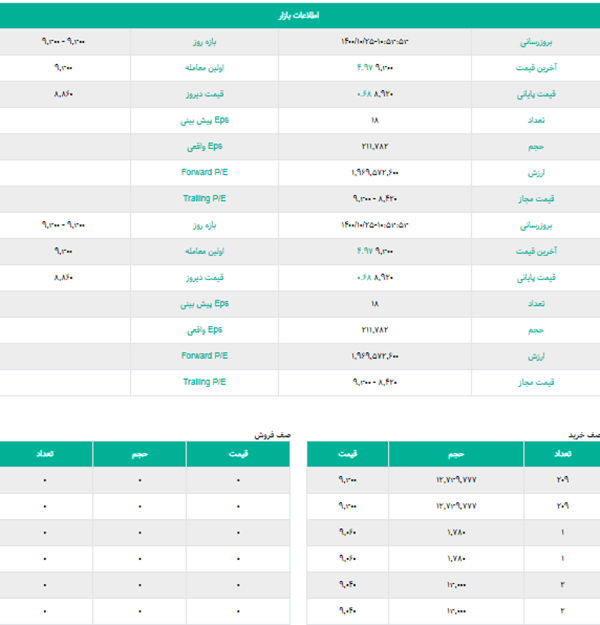Click the gray-row Trailing P/E label
Viewport: 600px width, 625px height.
(x=205, y=199)
